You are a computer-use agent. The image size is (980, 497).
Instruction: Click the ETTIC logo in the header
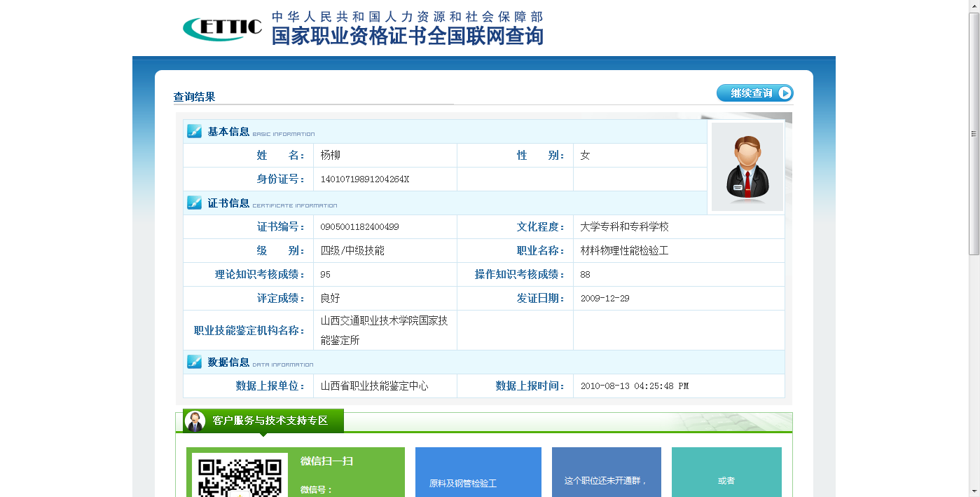click(222, 29)
